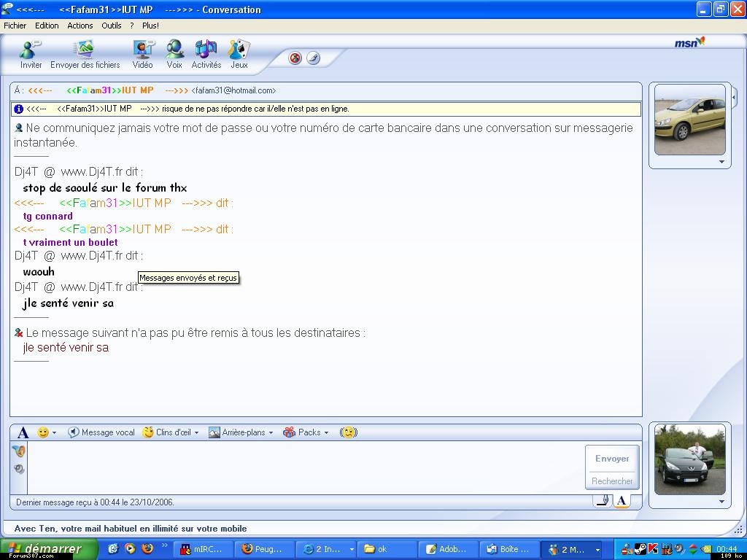Open the font style 'A' icon
This screenshot has width=747, height=560.
23,432
